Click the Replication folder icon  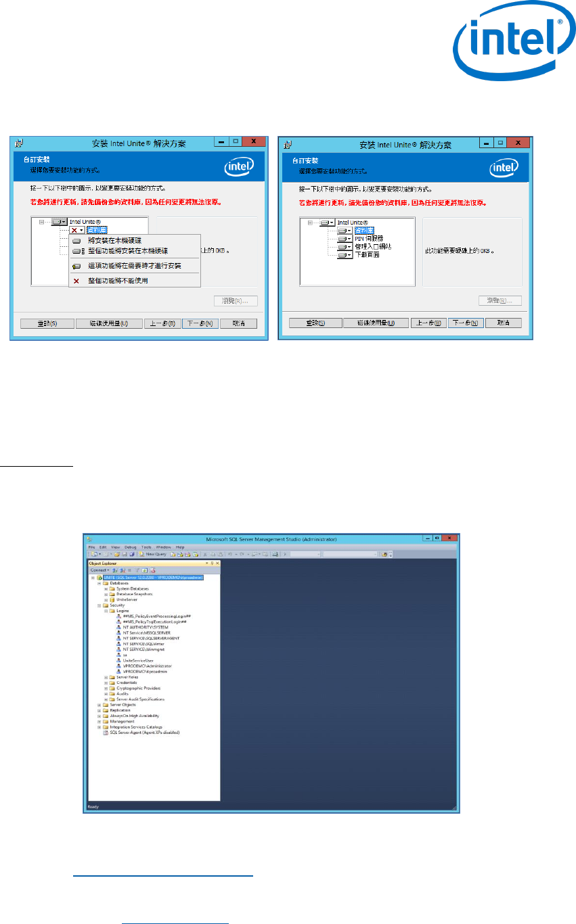pos(106,710)
